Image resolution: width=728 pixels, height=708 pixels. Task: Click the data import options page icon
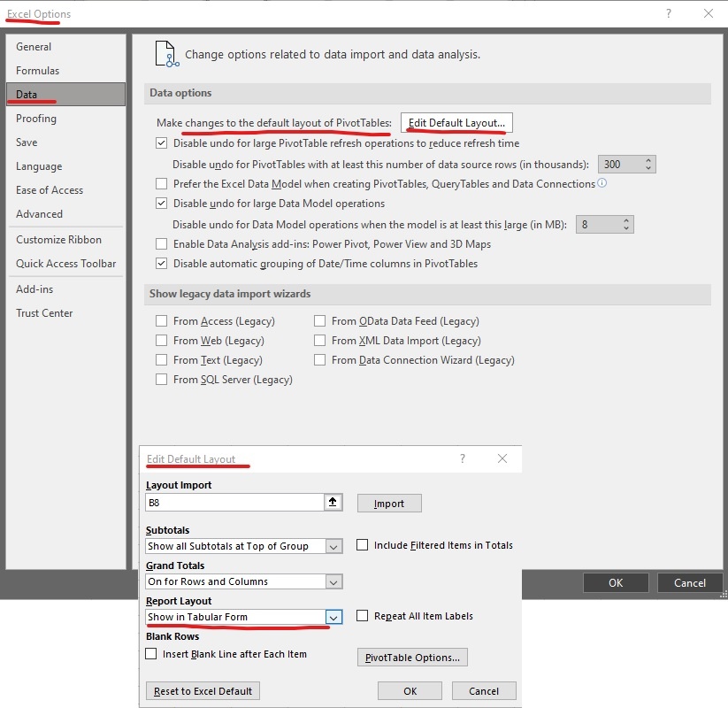coord(166,54)
